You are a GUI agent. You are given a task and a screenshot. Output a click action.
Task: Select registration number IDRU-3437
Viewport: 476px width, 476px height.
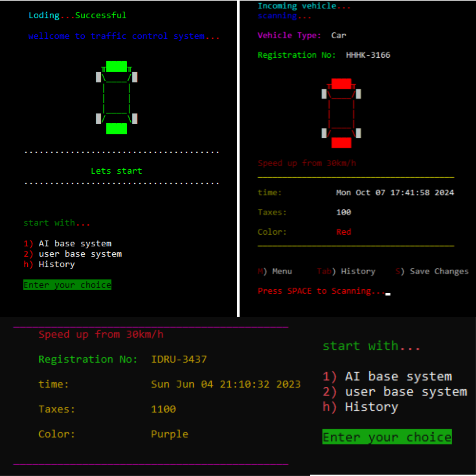click(x=179, y=359)
